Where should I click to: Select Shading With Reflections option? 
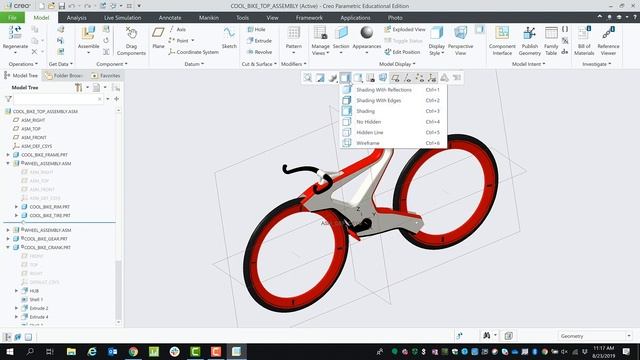393,90
